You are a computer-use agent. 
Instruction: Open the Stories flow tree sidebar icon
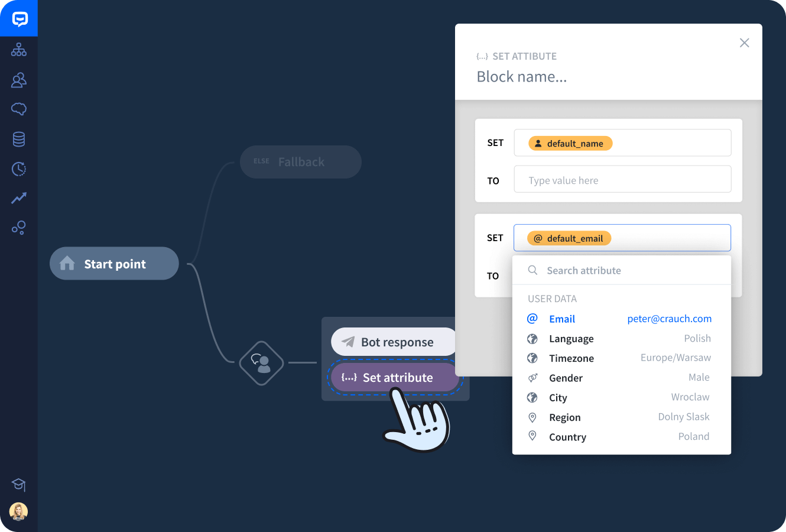19,50
